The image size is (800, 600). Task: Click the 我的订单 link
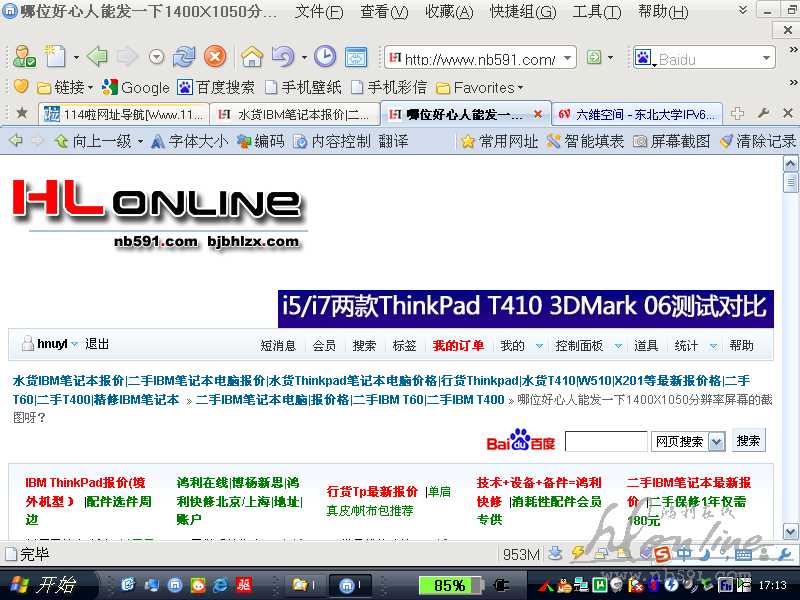click(x=458, y=346)
